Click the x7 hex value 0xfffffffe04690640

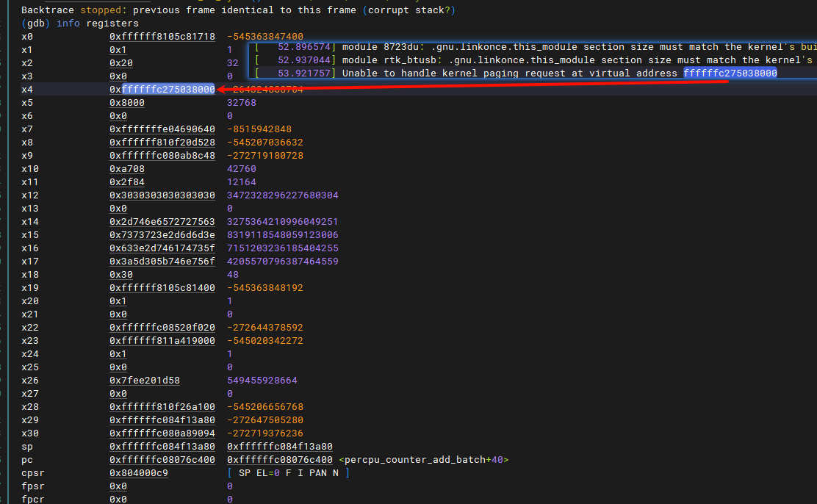coord(162,129)
